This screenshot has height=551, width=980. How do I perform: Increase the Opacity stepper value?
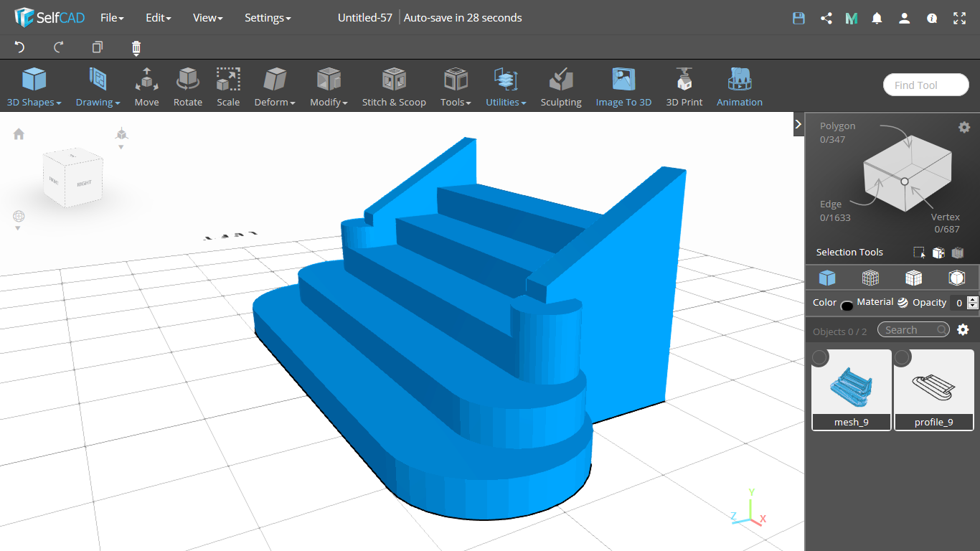(x=973, y=299)
